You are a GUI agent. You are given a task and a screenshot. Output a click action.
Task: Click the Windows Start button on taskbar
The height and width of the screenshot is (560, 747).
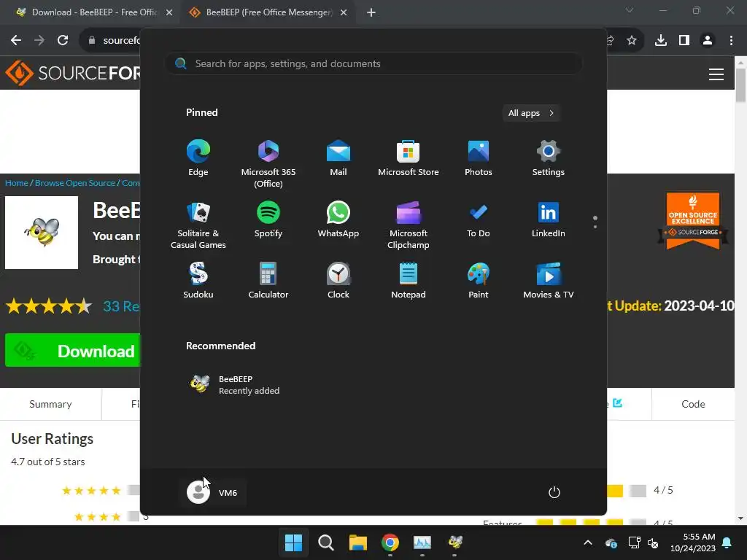(x=293, y=542)
